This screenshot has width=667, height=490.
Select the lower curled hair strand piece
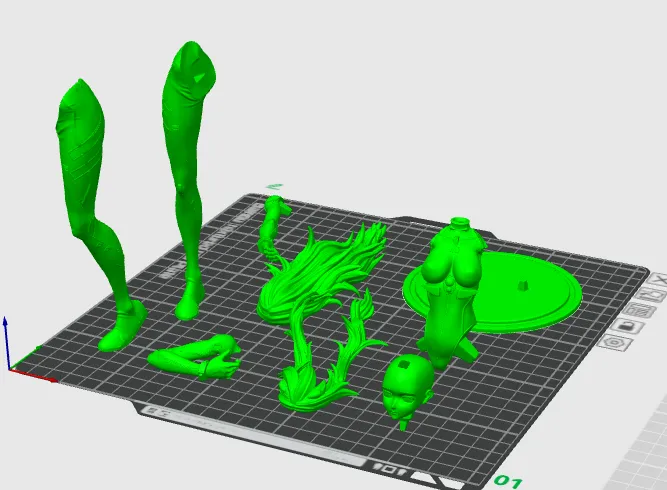point(323,357)
